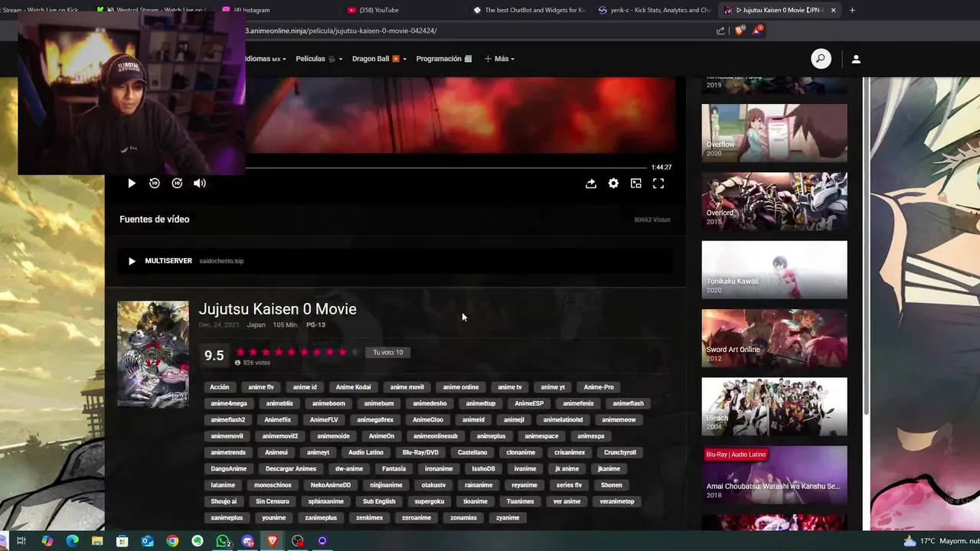980x551 pixels.
Task: Open the Overlord 2015 sidebar thumbnail
Action: tap(774, 201)
